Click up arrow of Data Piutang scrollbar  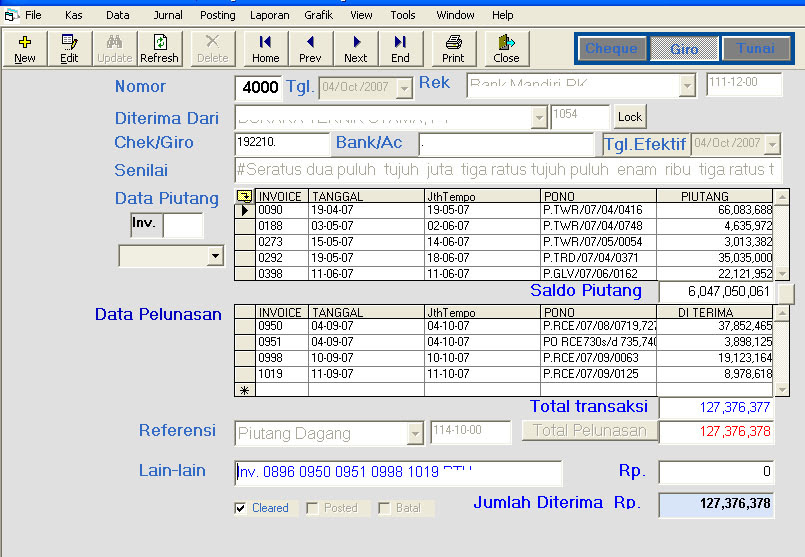tap(781, 197)
